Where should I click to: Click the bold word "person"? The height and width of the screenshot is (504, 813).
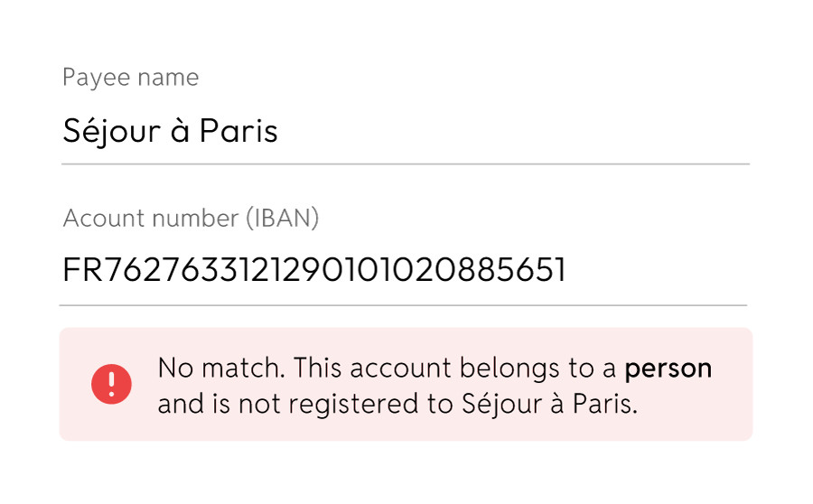coord(668,369)
